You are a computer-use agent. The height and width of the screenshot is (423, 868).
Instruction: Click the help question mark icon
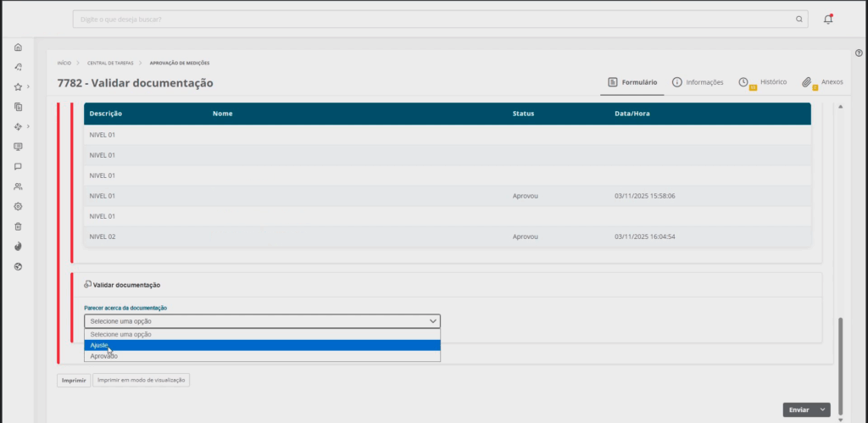859,53
